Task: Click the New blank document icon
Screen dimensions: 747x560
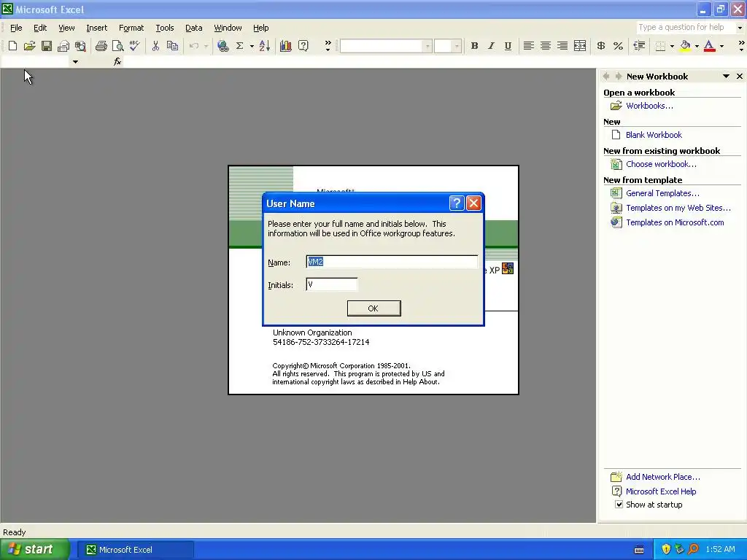Action: (x=13, y=46)
